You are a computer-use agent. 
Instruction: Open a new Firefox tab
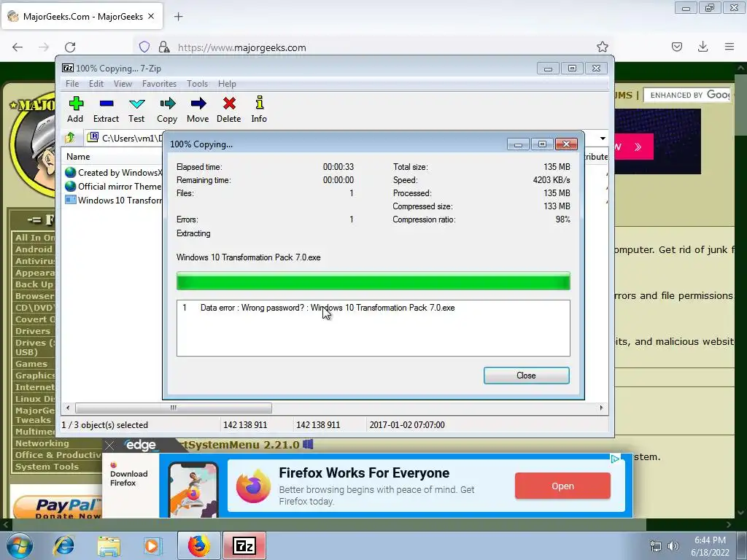[x=178, y=17]
